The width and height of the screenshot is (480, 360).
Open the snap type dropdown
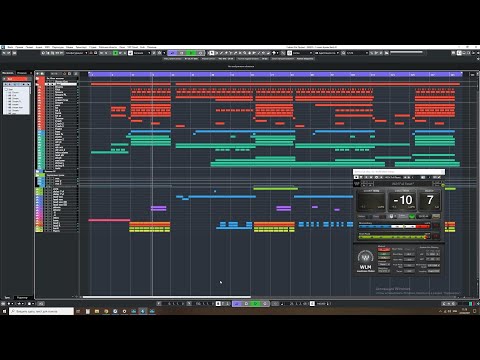click(303, 53)
